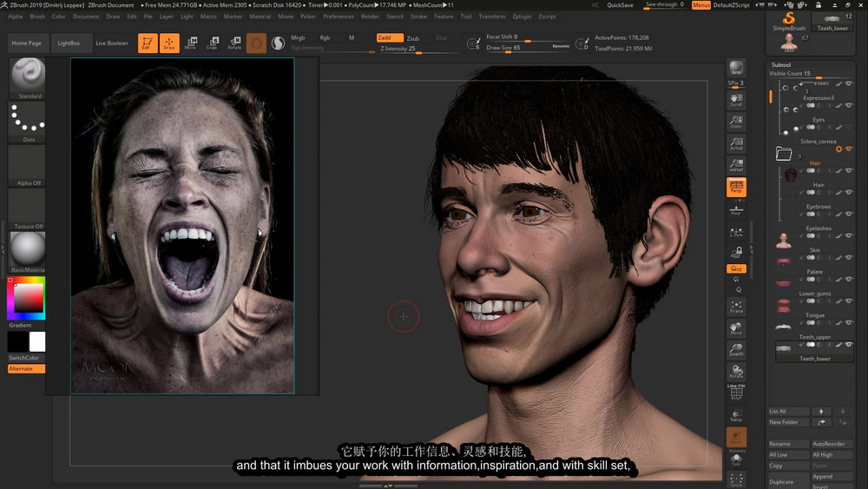Click the See-through slider
The width and height of the screenshot is (868, 489).
665,5
